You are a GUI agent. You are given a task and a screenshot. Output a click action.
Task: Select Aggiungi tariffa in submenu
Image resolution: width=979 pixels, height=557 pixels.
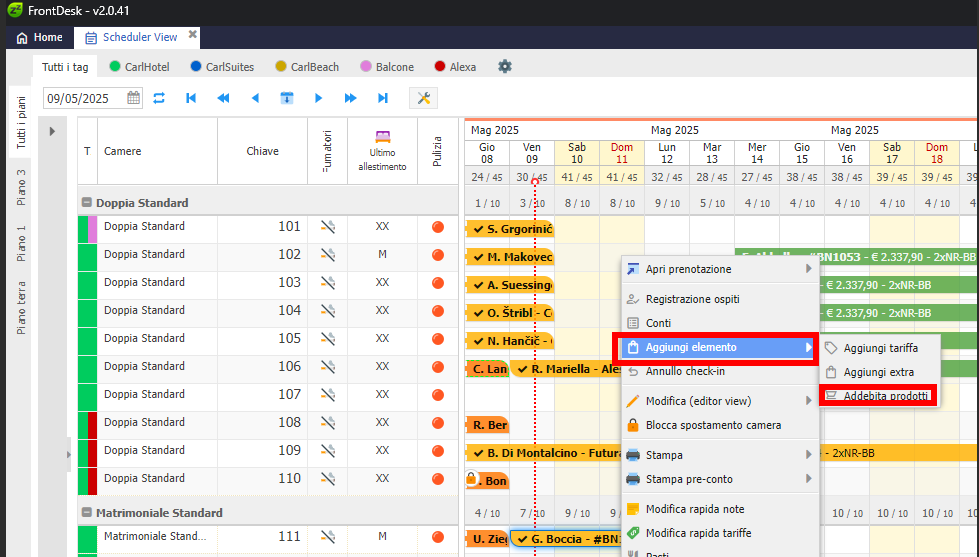pyautogui.click(x=879, y=348)
